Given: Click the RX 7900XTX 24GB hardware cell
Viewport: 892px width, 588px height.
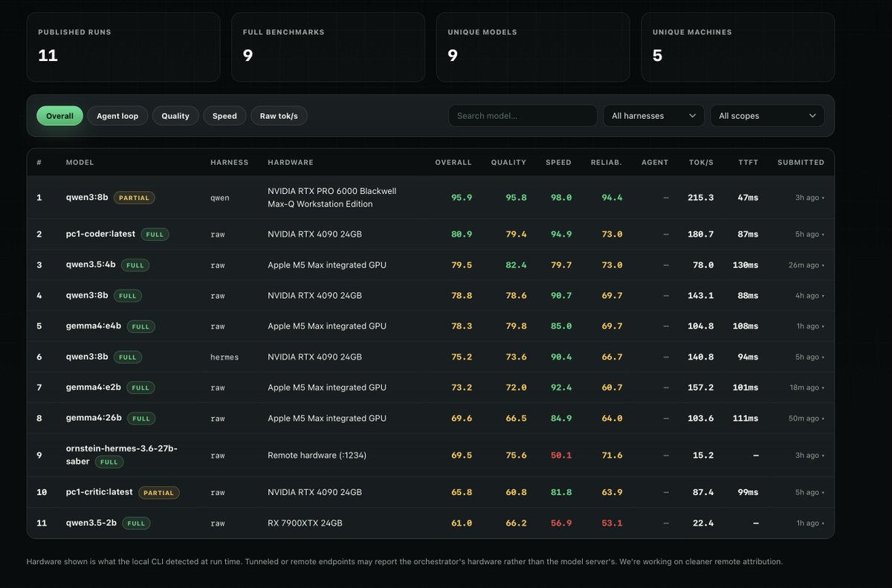Looking at the screenshot, I should point(305,523).
